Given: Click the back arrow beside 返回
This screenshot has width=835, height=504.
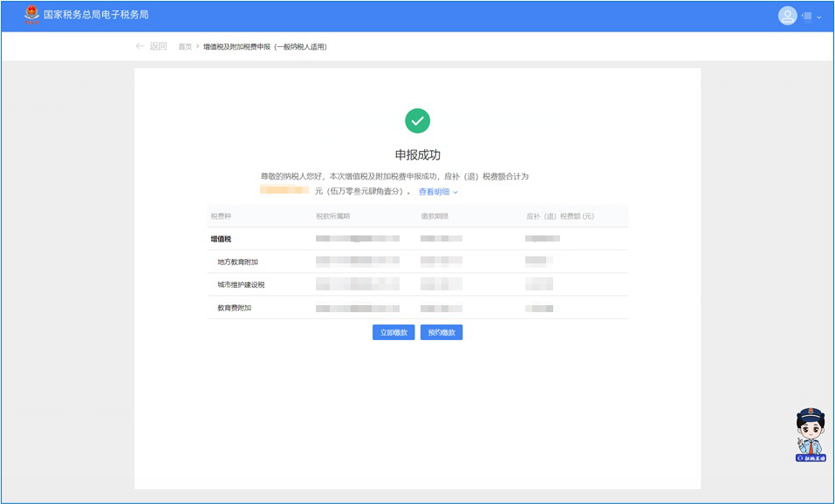Looking at the screenshot, I should click(x=140, y=46).
